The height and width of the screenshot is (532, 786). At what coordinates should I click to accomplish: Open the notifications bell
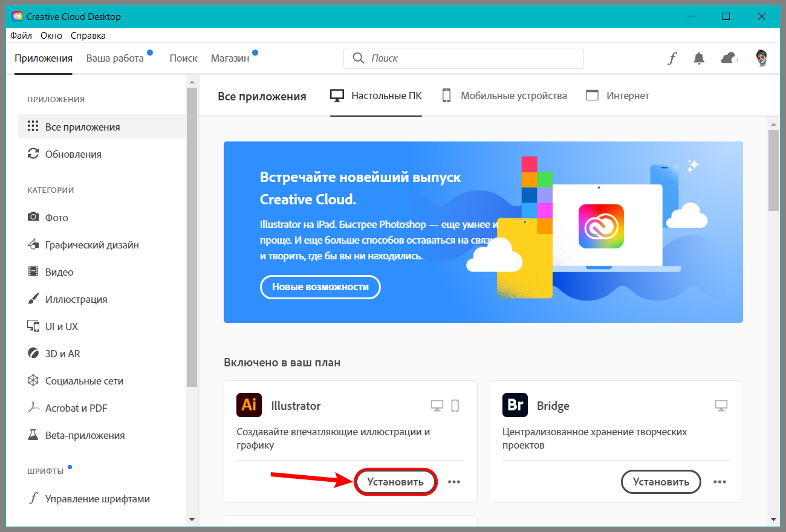699,59
